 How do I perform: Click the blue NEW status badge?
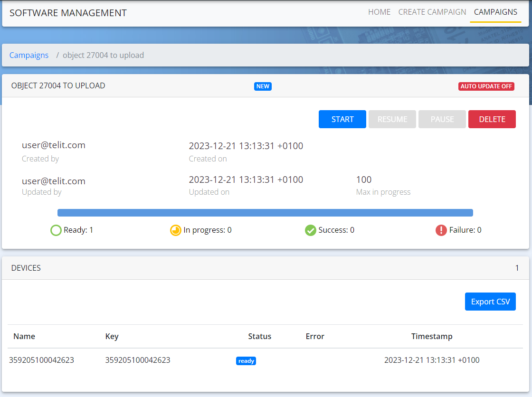click(263, 86)
